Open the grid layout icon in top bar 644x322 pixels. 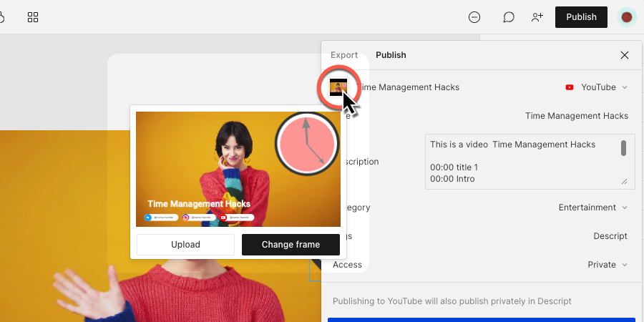click(x=33, y=17)
